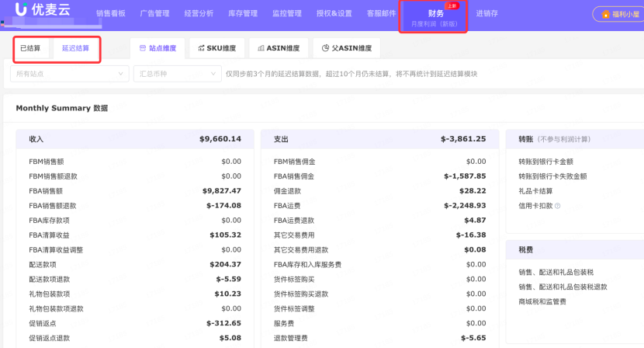The height and width of the screenshot is (348, 644).
Task: Click the 配送款项 value $204.37
Action: point(226,265)
